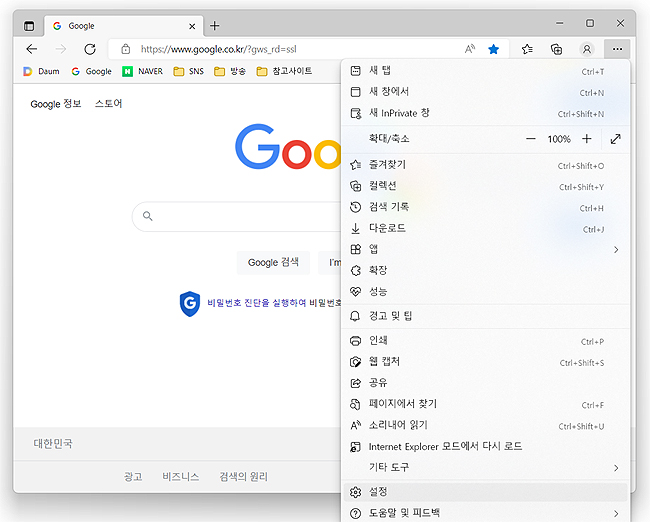Open 비즈니스 footer link
The image size is (650, 522).
coord(180,477)
